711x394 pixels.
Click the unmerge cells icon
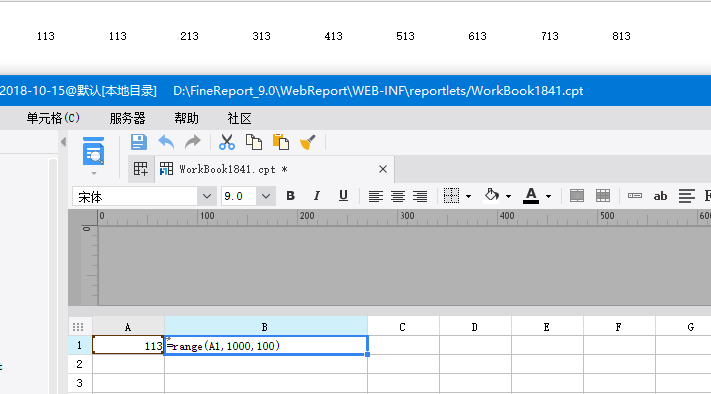tap(603, 196)
